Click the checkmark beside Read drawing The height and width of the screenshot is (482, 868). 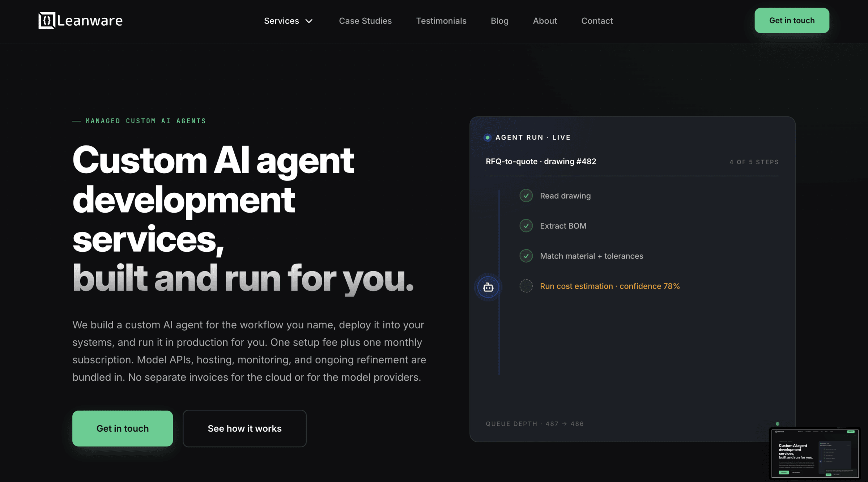[x=526, y=196]
